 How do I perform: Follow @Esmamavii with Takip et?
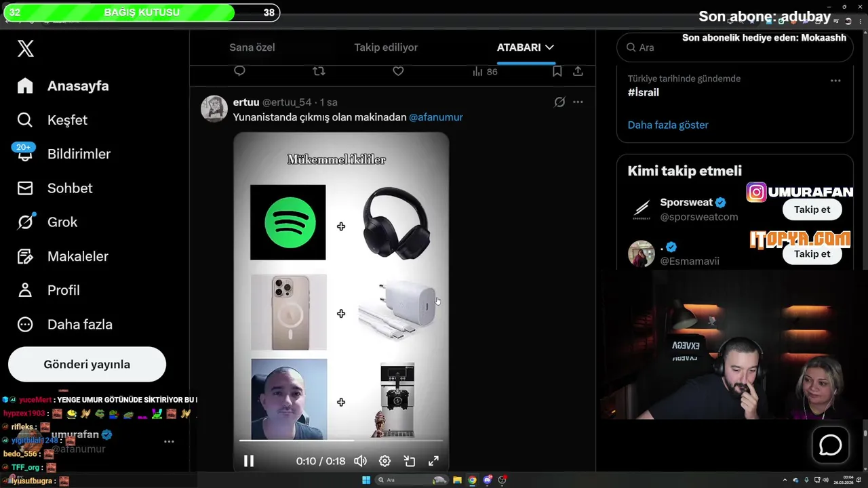tap(812, 253)
